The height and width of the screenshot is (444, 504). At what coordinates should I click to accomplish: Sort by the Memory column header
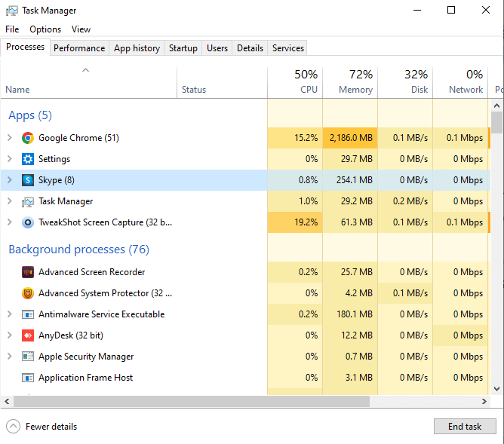click(350, 82)
